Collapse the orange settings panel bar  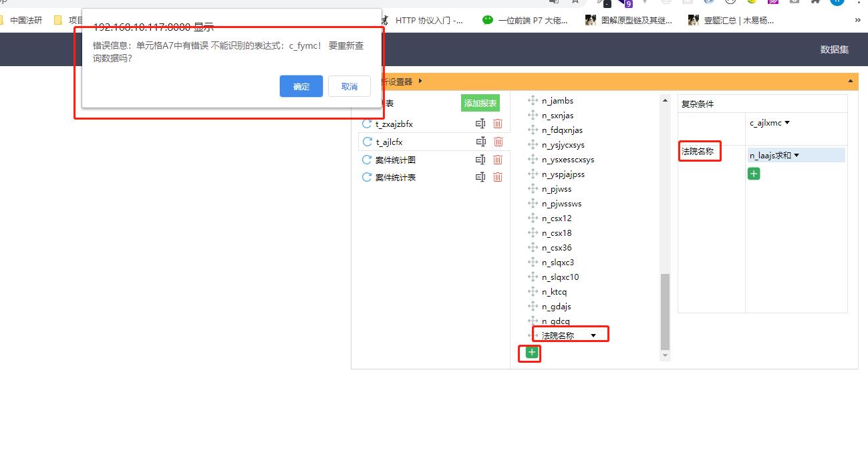(851, 82)
